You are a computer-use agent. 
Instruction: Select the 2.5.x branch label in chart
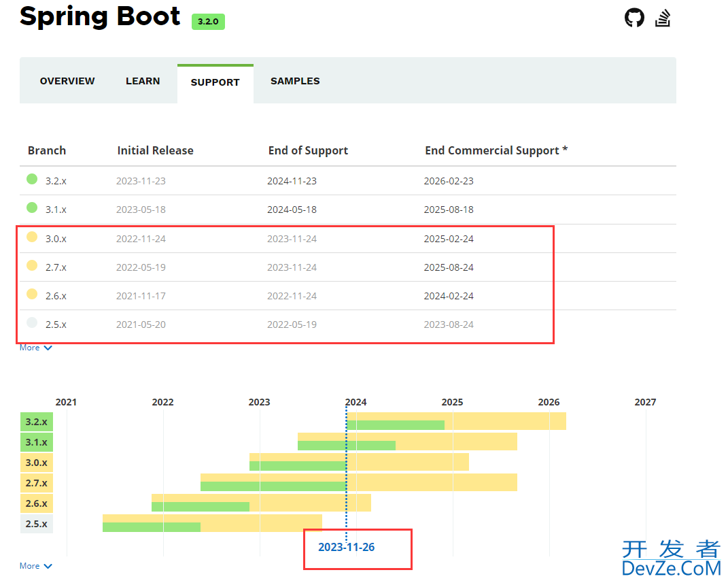click(37, 524)
